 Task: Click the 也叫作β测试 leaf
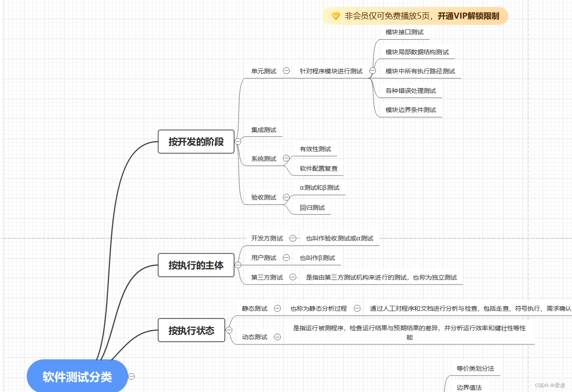coord(317,258)
